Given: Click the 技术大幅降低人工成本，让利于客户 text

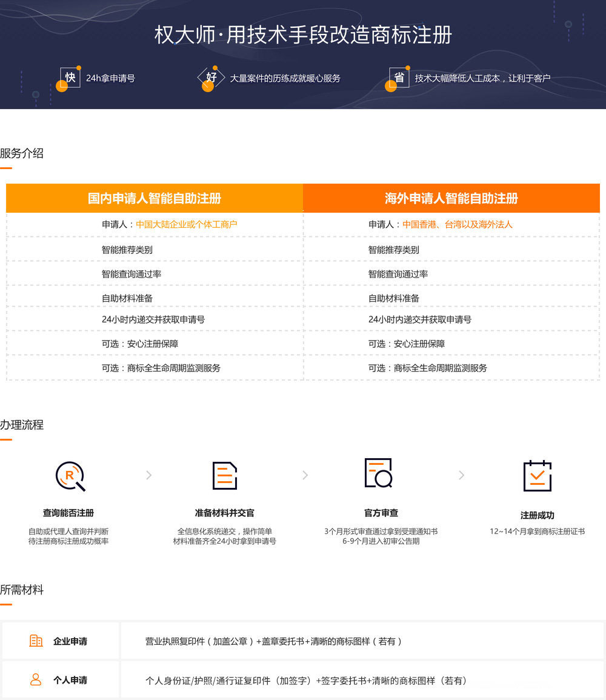Looking at the screenshot, I should coord(482,79).
